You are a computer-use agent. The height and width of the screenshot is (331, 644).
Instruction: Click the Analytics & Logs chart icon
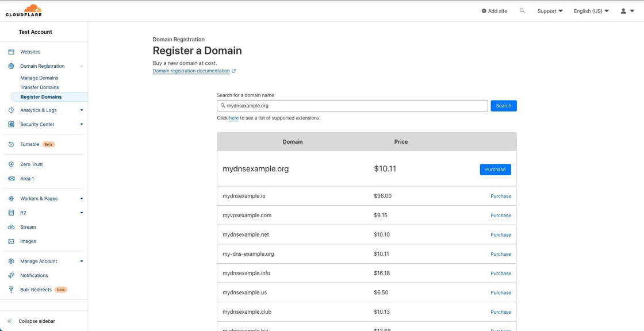pyautogui.click(x=11, y=110)
